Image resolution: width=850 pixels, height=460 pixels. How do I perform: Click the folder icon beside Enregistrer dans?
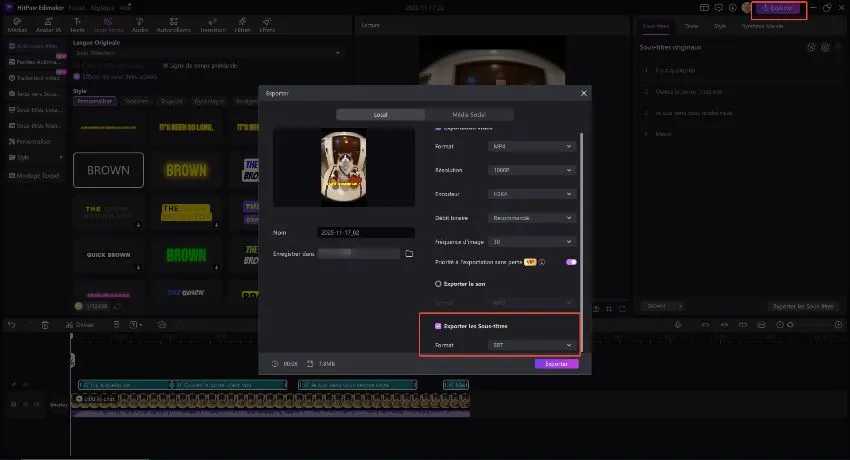409,254
